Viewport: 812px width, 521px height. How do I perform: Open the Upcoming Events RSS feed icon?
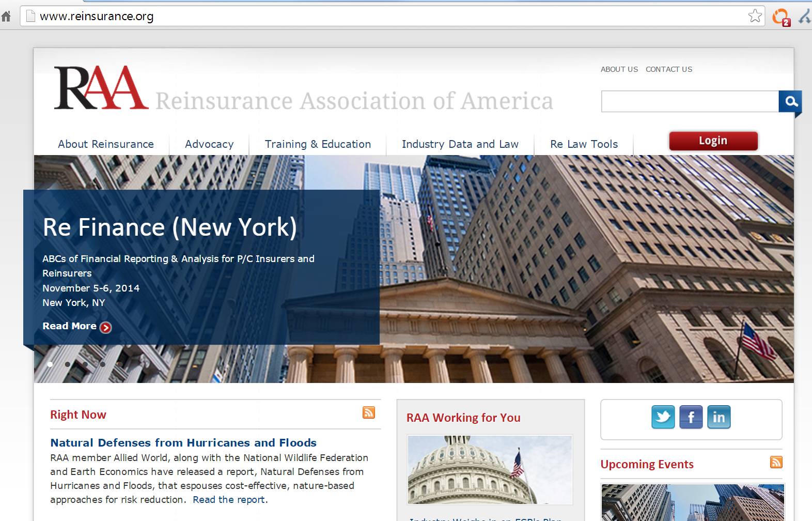pyautogui.click(x=776, y=462)
